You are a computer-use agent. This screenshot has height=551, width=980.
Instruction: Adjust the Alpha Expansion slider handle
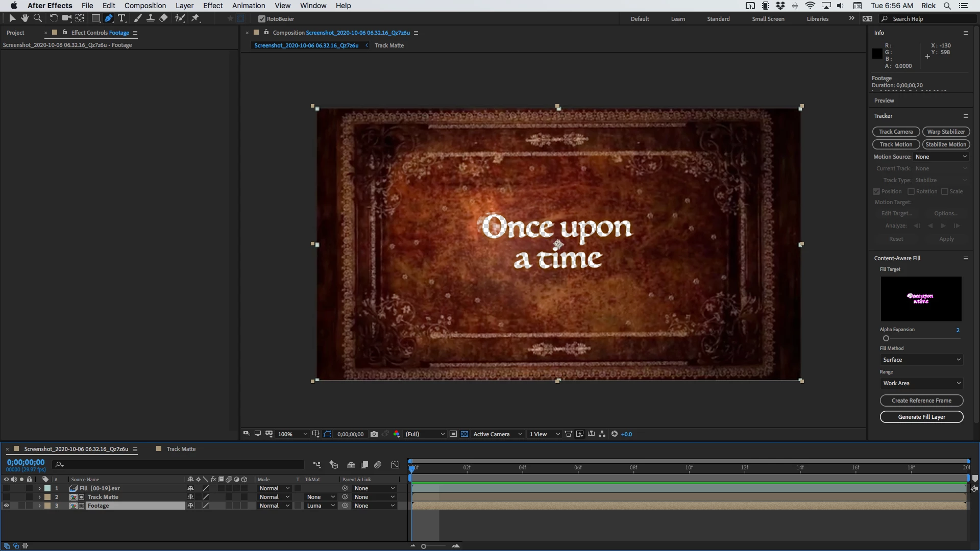(x=886, y=338)
